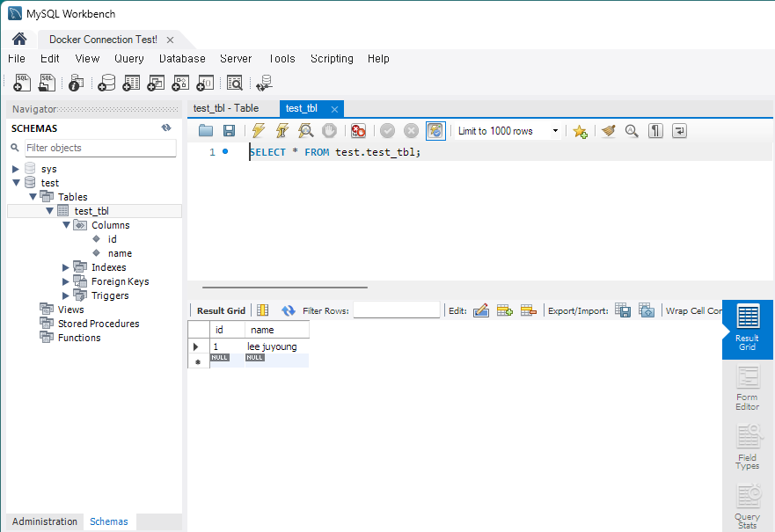775x532 pixels.
Task: Expand the Indexes node
Action: click(x=66, y=267)
